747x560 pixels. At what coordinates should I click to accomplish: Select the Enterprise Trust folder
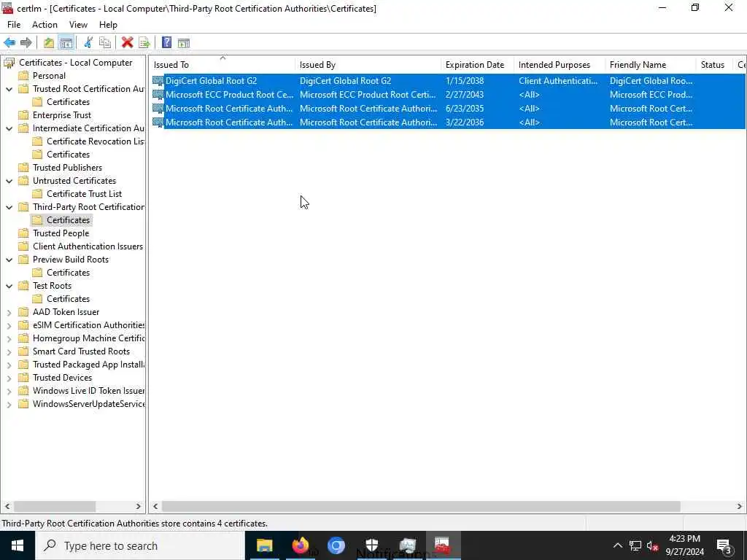tap(62, 115)
